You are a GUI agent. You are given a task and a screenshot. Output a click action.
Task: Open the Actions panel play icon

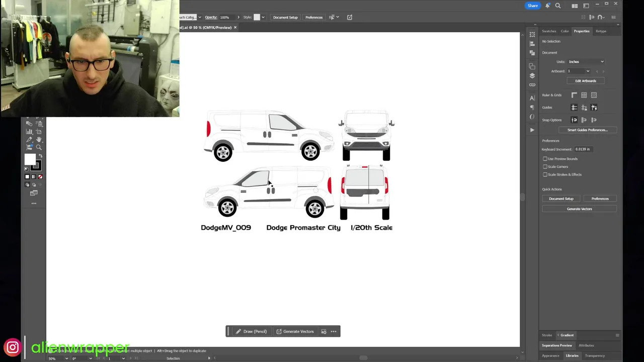click(x=532, y=130)
